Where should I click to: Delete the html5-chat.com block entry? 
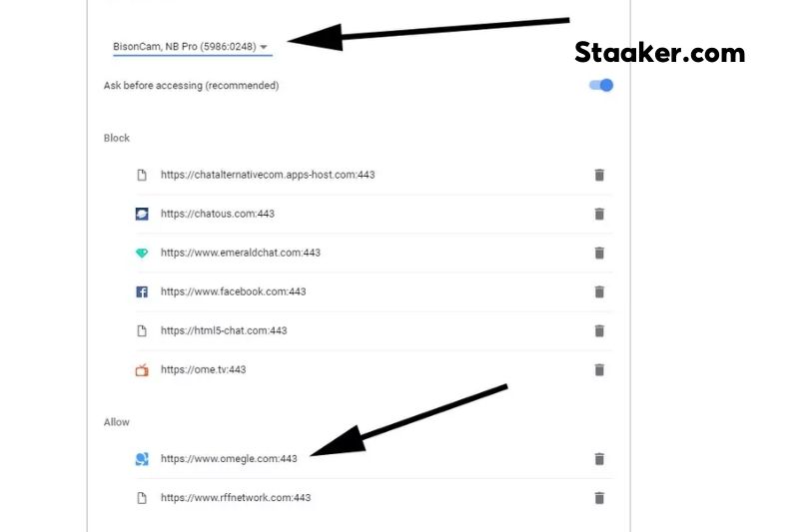point(599,331)
